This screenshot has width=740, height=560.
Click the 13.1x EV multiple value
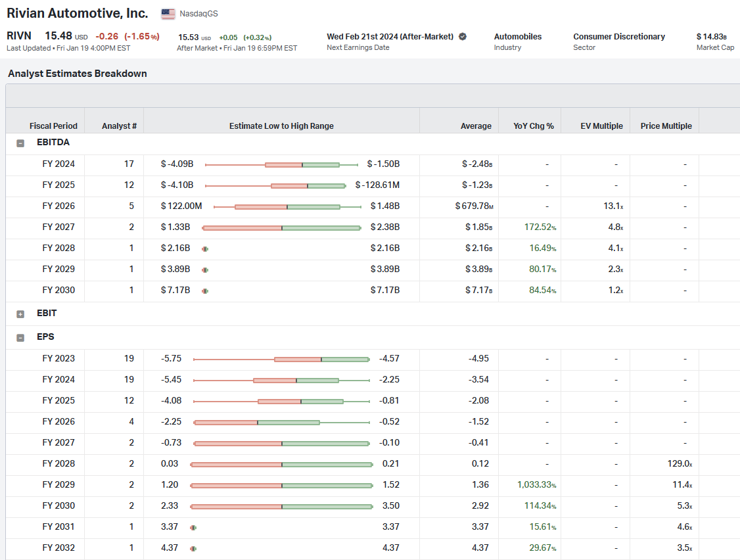click(x=614, y=206)
